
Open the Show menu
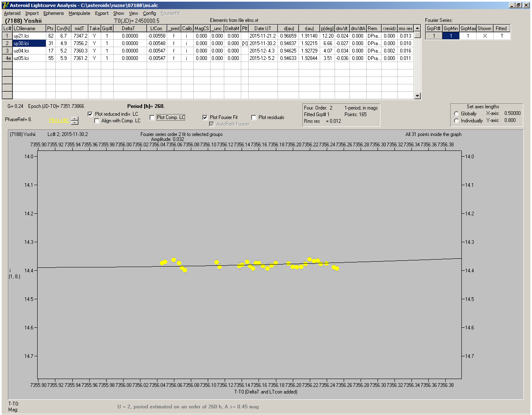pos(119,13)
